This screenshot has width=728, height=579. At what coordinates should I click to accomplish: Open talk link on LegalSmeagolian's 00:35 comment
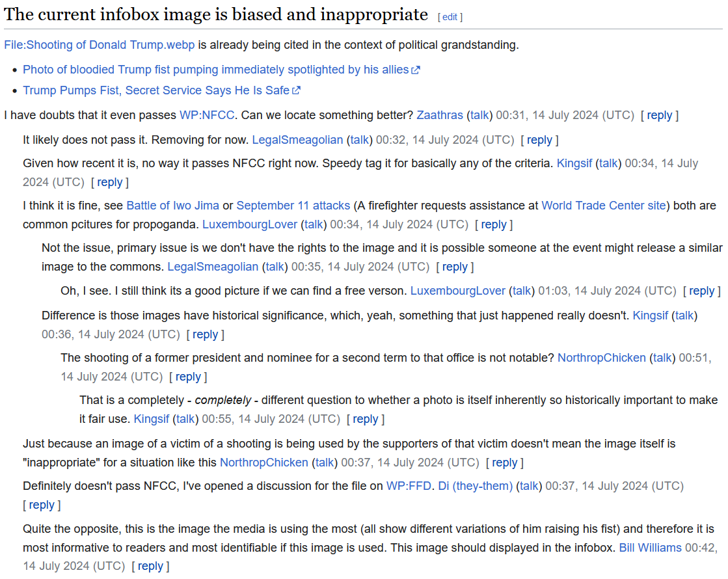[275, 267]
